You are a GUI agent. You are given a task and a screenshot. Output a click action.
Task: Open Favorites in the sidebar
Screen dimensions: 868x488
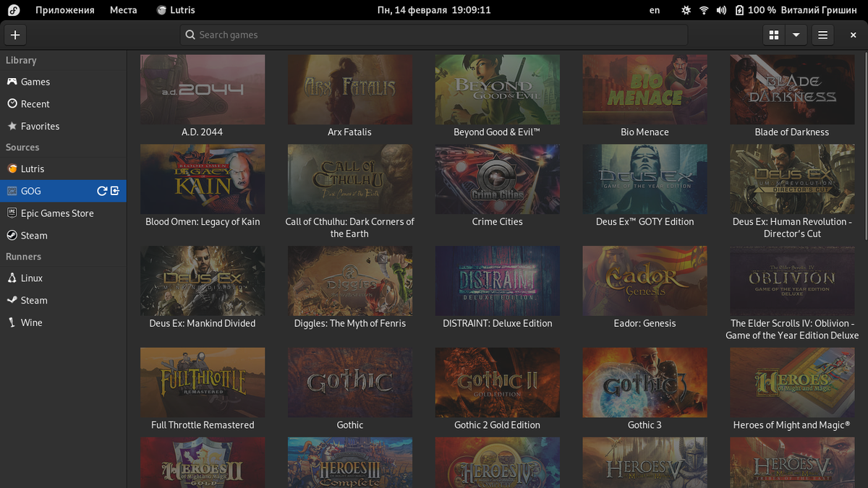[x=63, y=126]
